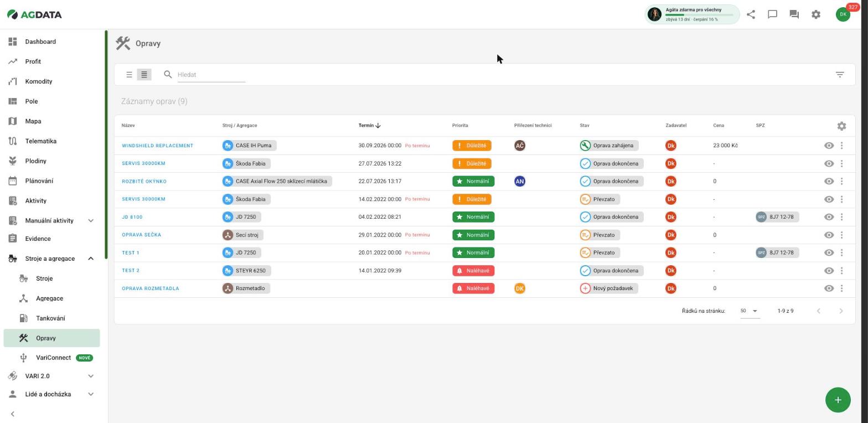Click the AČ technician avatar
868x423 pixels.
[519, 146]
